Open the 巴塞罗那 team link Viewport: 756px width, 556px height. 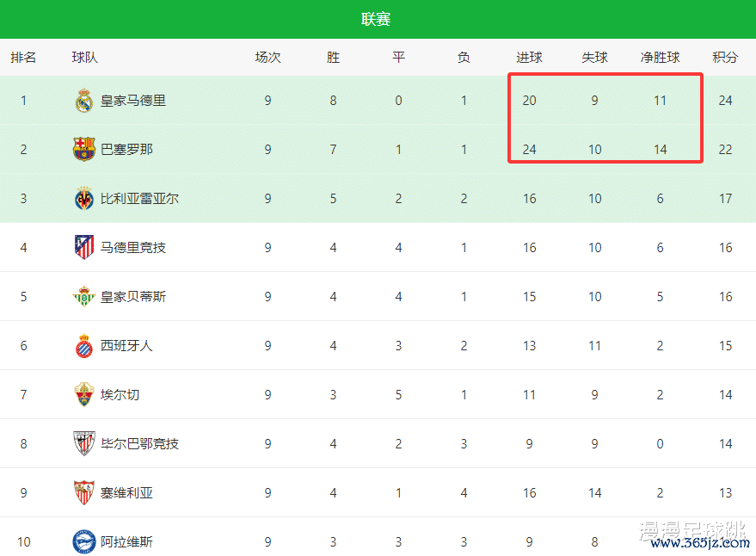tap(126, 150)
